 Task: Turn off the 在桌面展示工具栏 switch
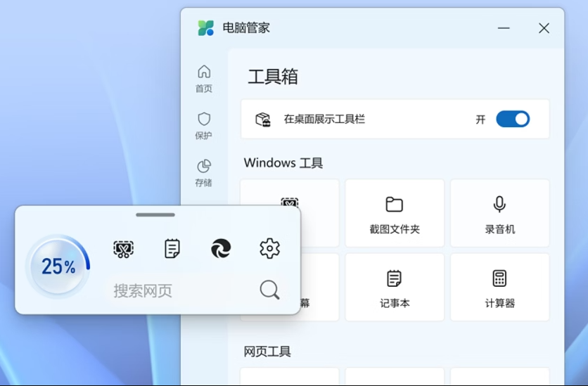click(x=513, y=119)
